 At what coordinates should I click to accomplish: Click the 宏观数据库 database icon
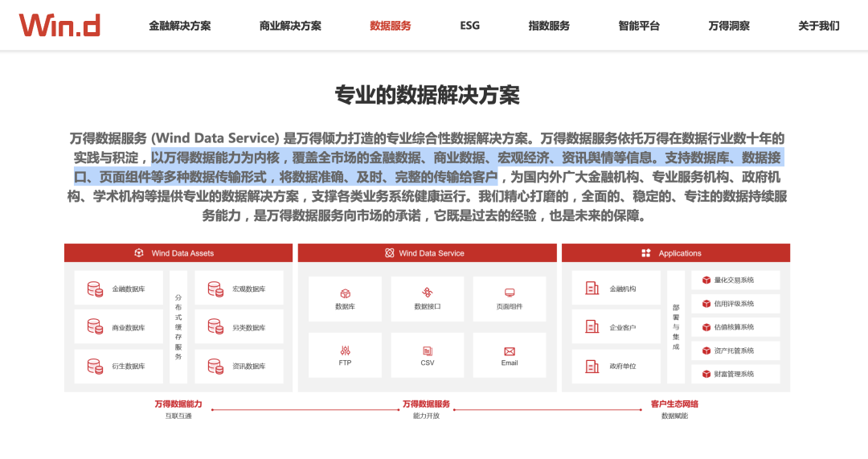(x=215, y=288)
